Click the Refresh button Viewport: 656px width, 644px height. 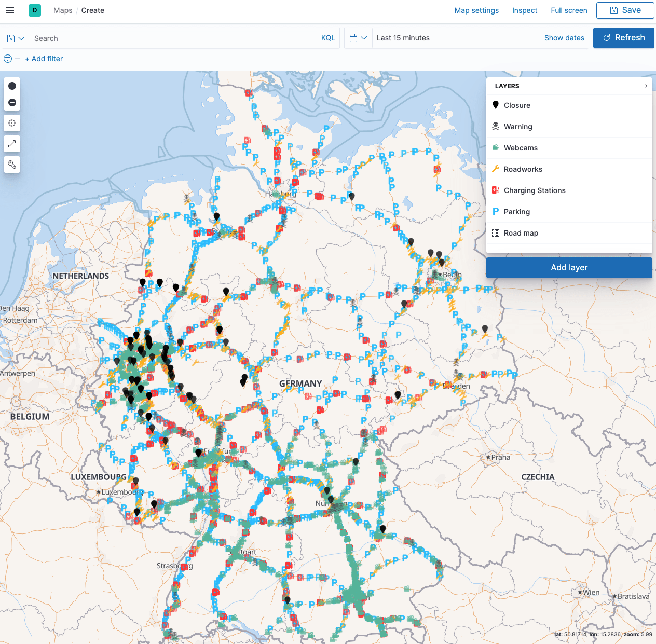coord(623,38)
